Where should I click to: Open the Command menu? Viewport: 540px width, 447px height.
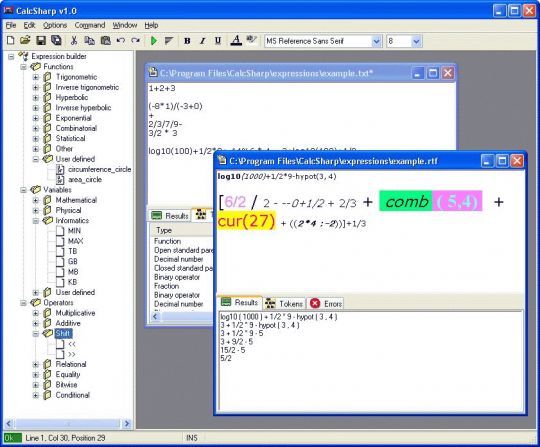tap(90, 25)
